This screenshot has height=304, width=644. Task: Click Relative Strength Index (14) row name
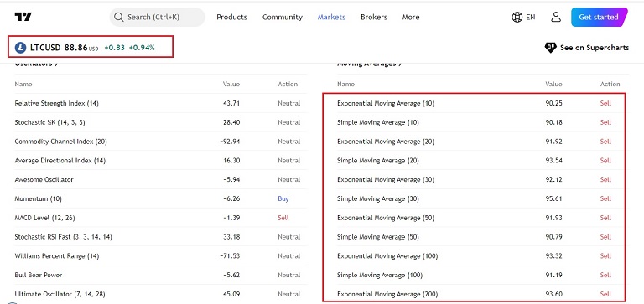[x=56, y=103]
